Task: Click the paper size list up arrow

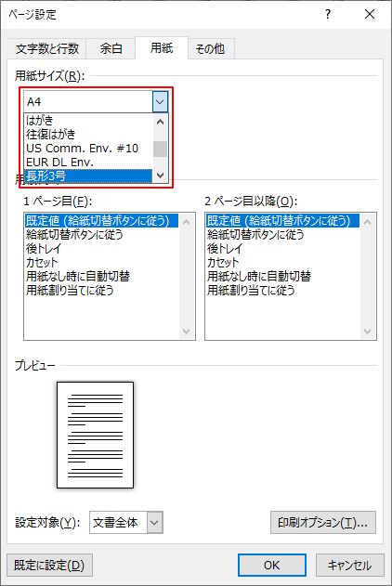Action: click(161, 122)
